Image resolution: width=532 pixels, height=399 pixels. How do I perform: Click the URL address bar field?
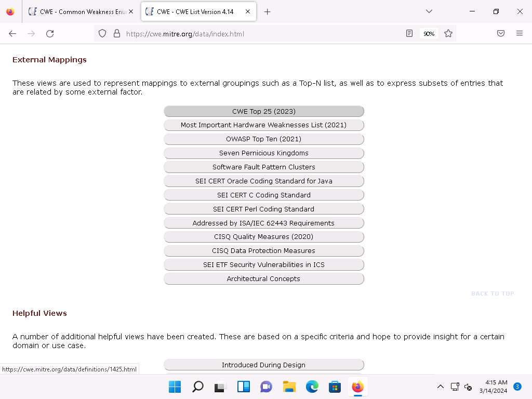[260, 34]
